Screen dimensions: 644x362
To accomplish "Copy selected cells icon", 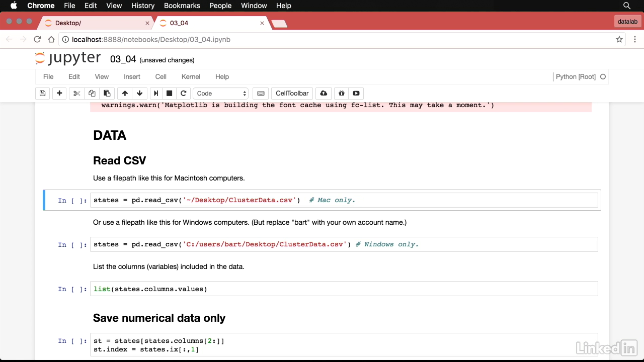I will (x=92, y=93).
